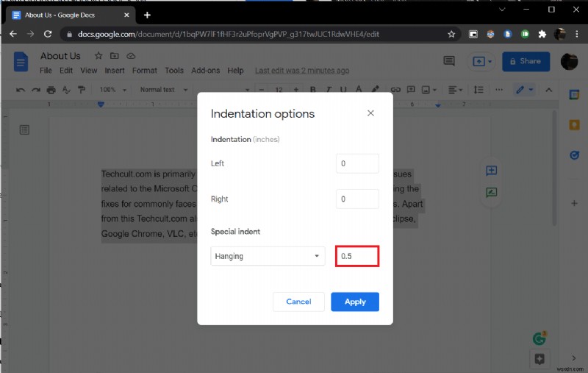Close Indentation options with X icon
This screenshot has width=588, height=373.
[x=370, y=113]
